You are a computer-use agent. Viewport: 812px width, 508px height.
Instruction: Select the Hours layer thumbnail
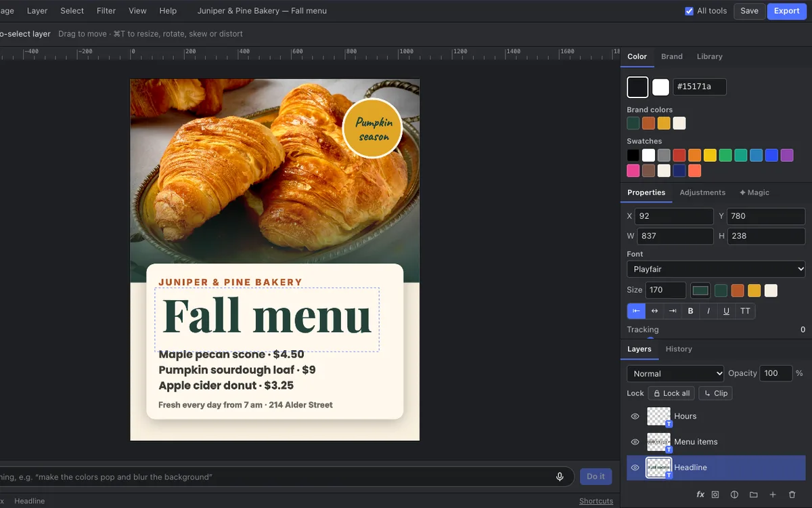[x=658, y=417]
